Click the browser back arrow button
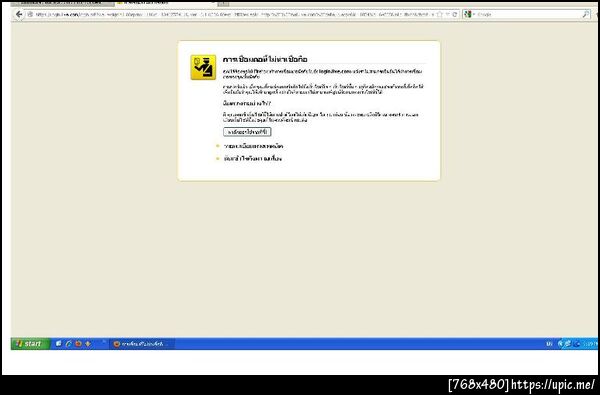Screen dimensions: 600x395 coord(19,14)
